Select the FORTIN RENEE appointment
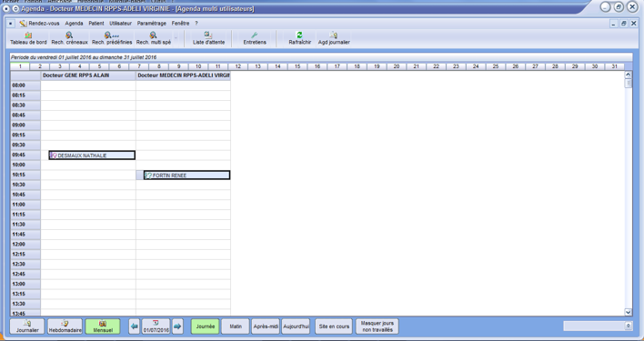 186,176
